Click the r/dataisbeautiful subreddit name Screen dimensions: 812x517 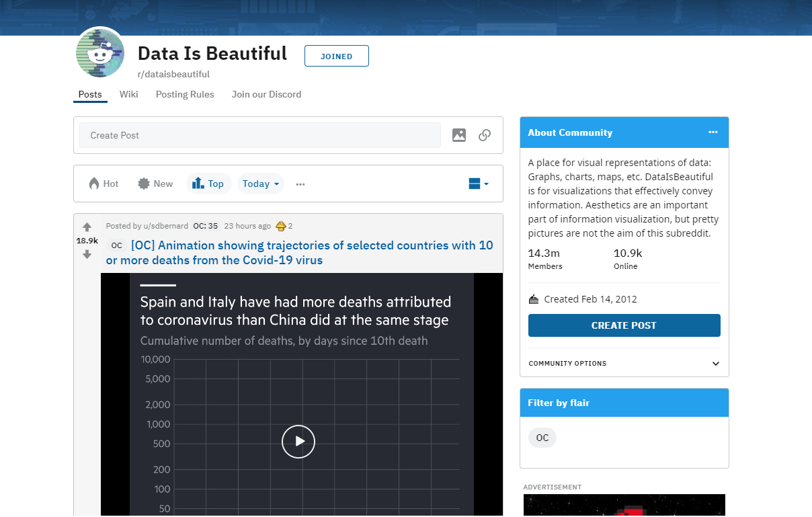coord(173,74)
